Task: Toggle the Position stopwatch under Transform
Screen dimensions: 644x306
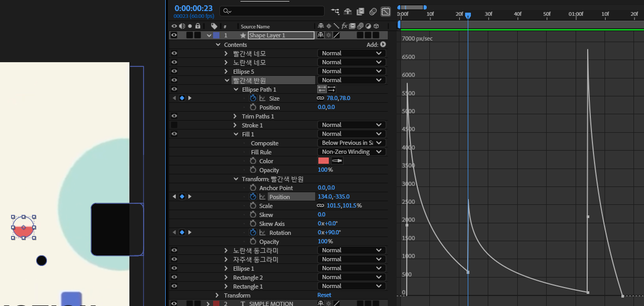Action: pos(253,196)
